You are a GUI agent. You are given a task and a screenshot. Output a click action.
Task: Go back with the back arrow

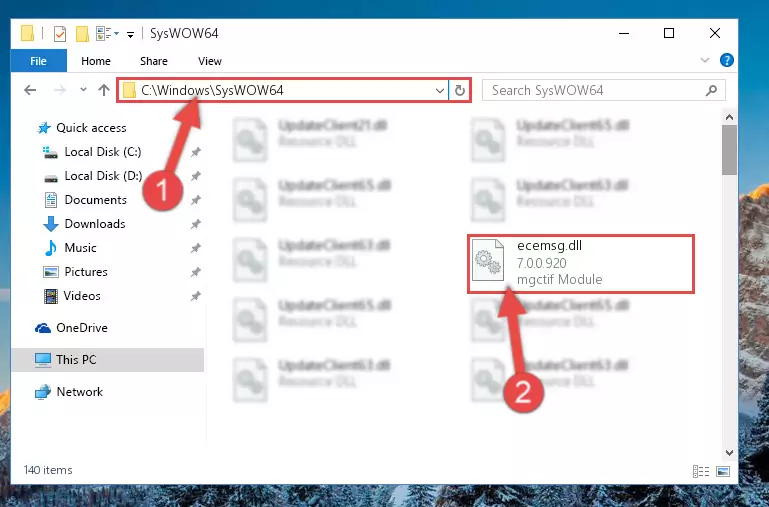pos(30,90)
